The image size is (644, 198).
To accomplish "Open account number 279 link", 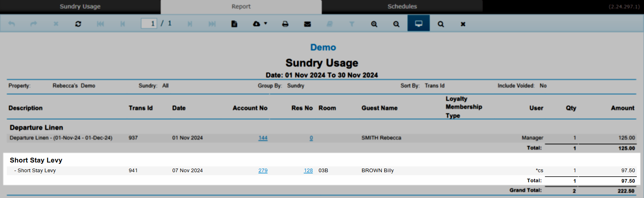I will [263, 171].
